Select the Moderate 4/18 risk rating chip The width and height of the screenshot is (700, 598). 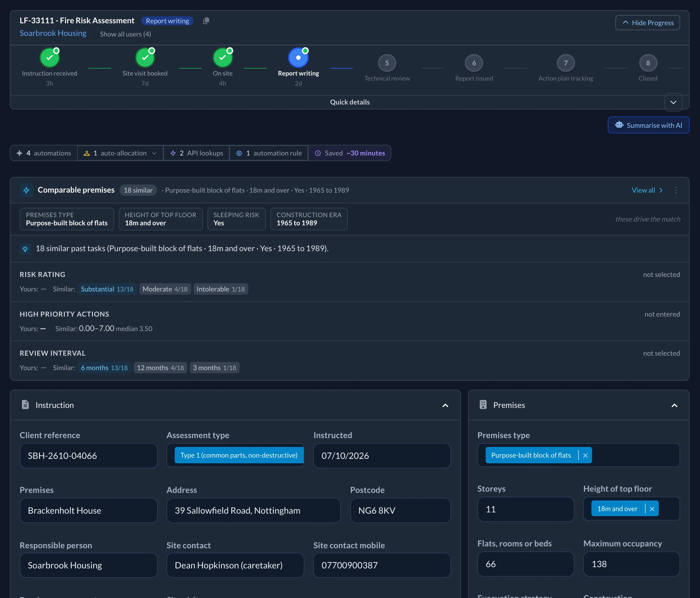(x=165, y=289)
